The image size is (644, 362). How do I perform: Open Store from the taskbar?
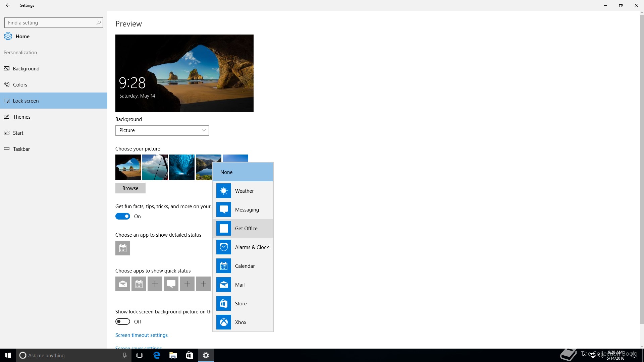point(189,355)
